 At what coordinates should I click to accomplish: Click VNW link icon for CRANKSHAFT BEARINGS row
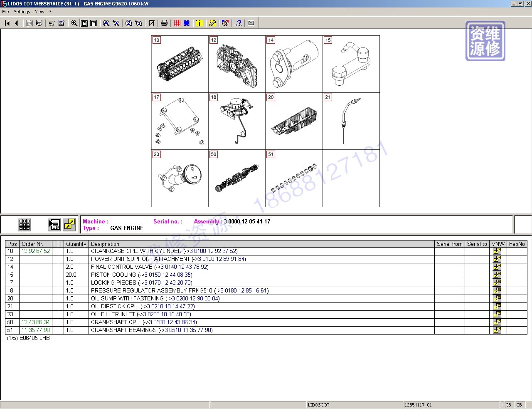pyautogui.click(x=497, y=330)
